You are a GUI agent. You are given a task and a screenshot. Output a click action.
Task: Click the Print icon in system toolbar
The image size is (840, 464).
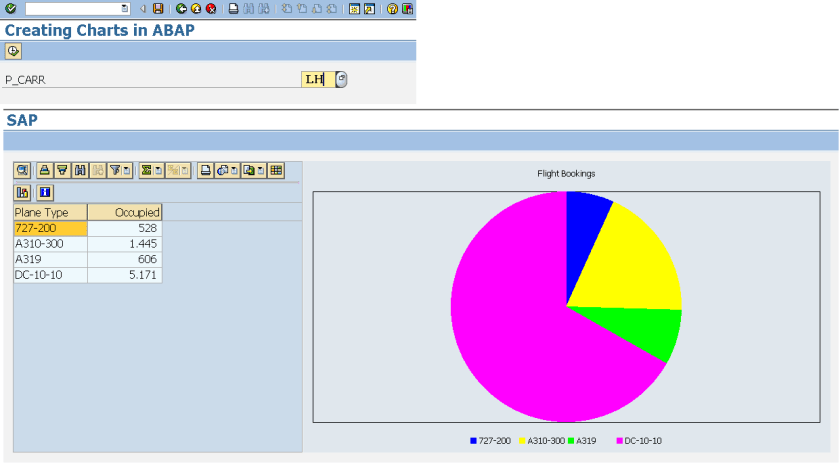[x=234, y=9]
